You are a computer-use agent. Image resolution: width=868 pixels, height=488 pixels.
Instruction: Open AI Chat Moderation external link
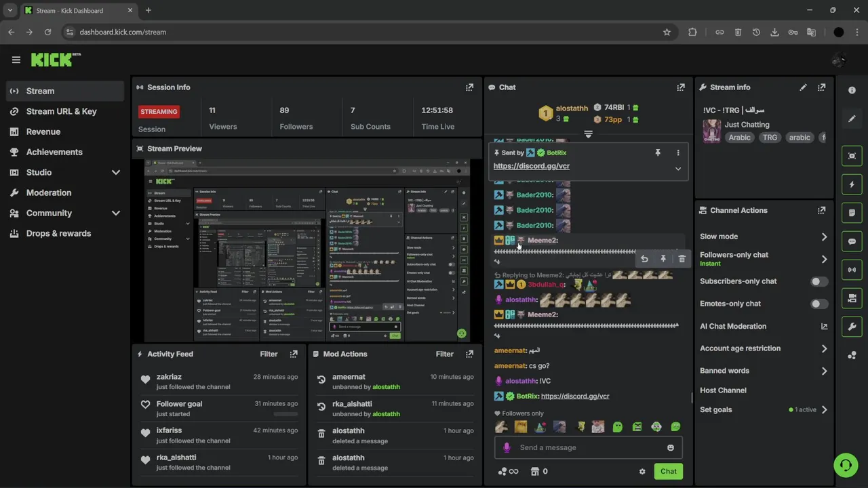[824, 327]
